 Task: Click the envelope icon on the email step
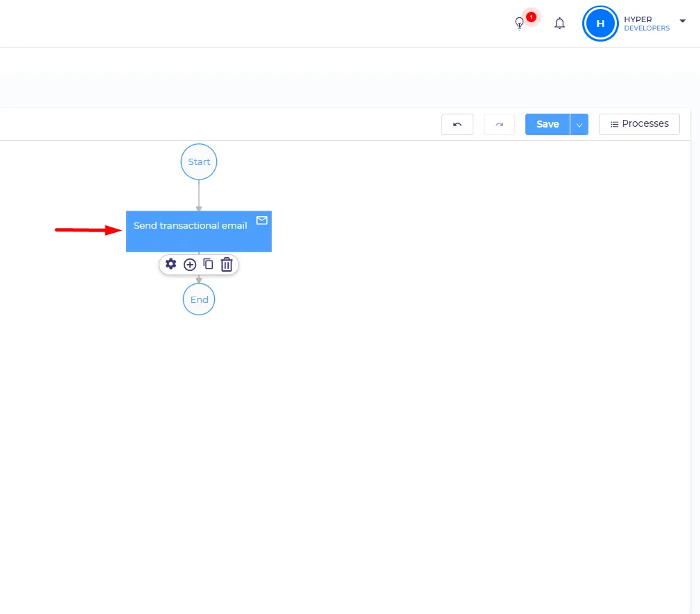pyautogui.click(x=262, y=220)
